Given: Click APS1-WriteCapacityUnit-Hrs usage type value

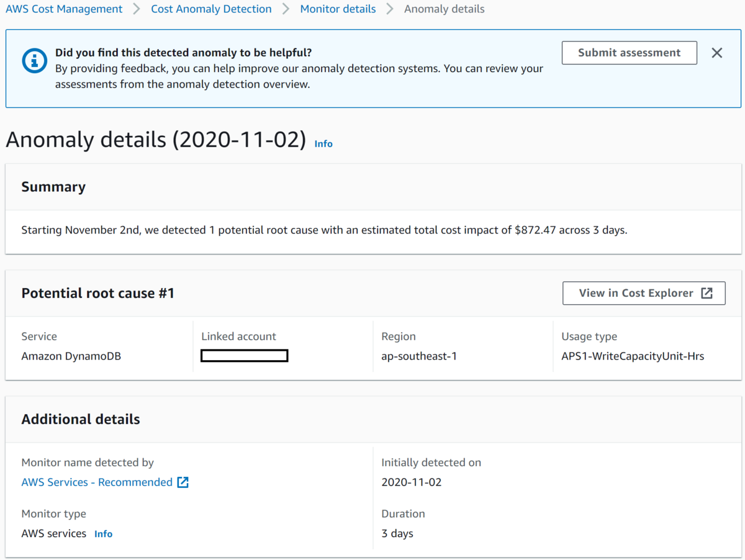Looking at the screenshot, I should tap(633, 356).
